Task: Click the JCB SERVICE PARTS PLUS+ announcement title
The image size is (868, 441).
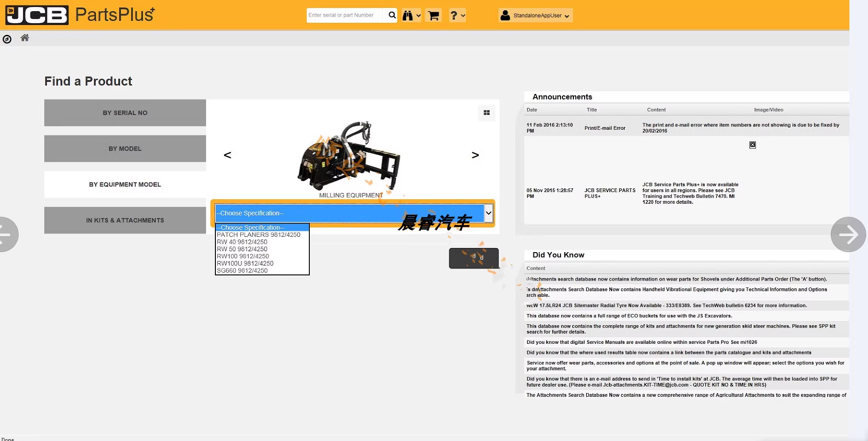Action: tap(610, 193)
